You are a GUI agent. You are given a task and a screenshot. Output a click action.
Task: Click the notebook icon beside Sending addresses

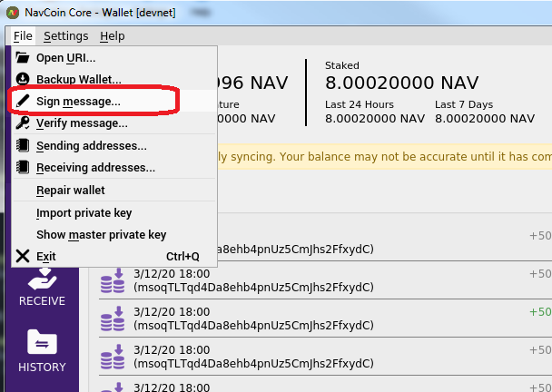pos(23,145)
